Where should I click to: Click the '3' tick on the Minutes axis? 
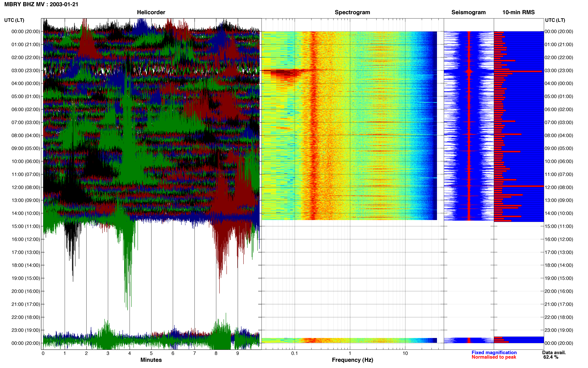pos(108,353)
